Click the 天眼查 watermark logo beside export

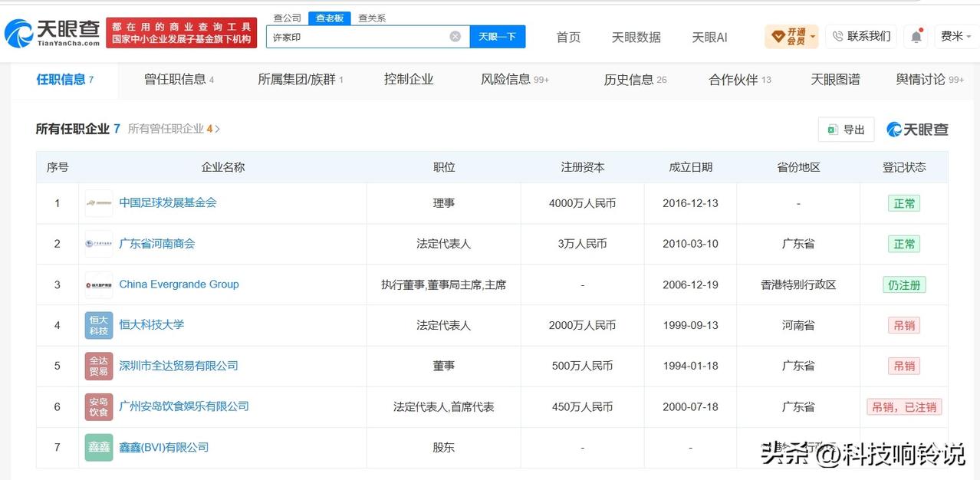click(917, 130)
